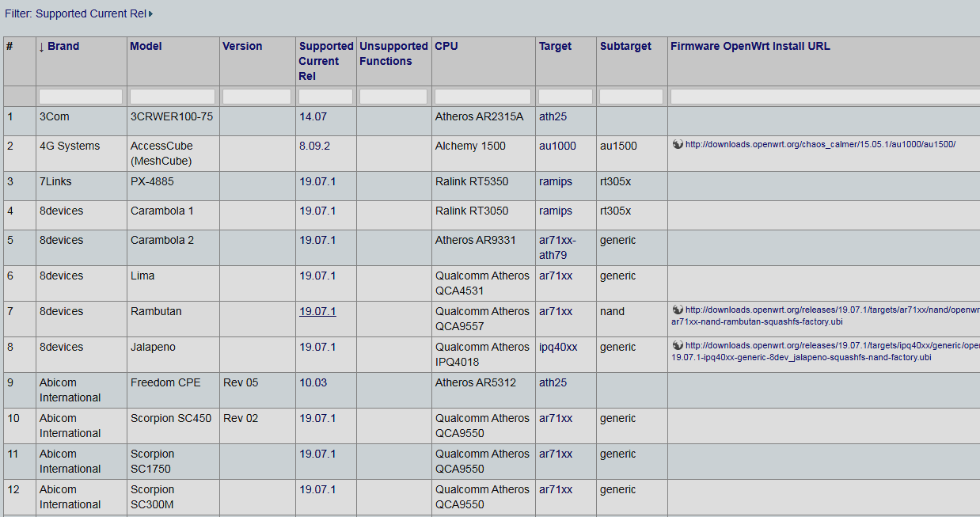
Task: Sort by the Unsupported Functions header
Action: [x=393, y=53]
